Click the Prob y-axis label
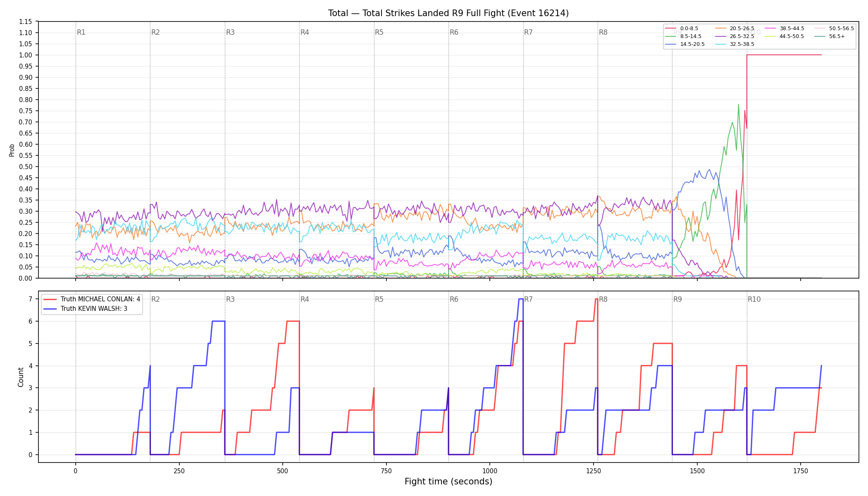The width and height of the screenshot is (868, 496). 12,150
